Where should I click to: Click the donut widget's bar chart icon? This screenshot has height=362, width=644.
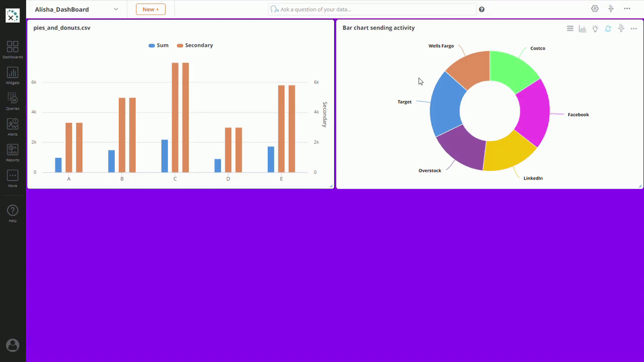click(583, 29)
